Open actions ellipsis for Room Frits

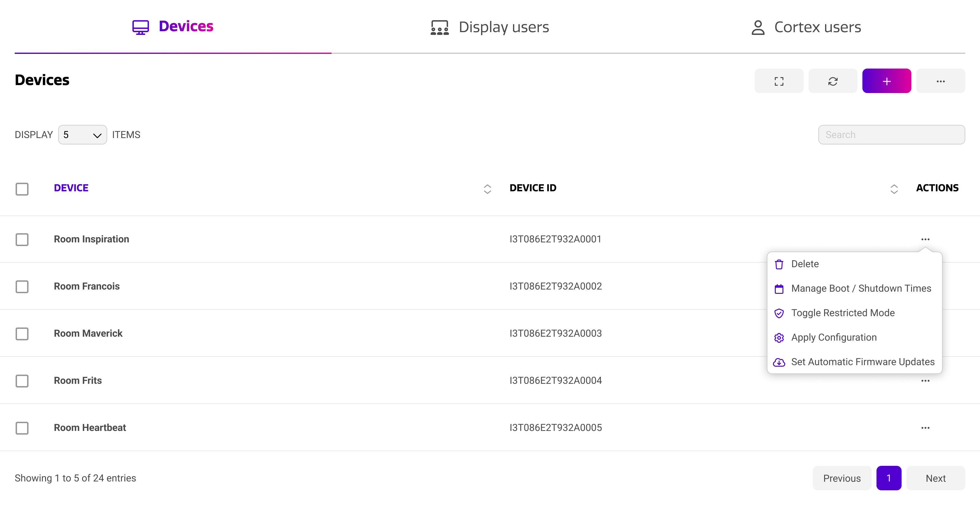tap(925, 381)
